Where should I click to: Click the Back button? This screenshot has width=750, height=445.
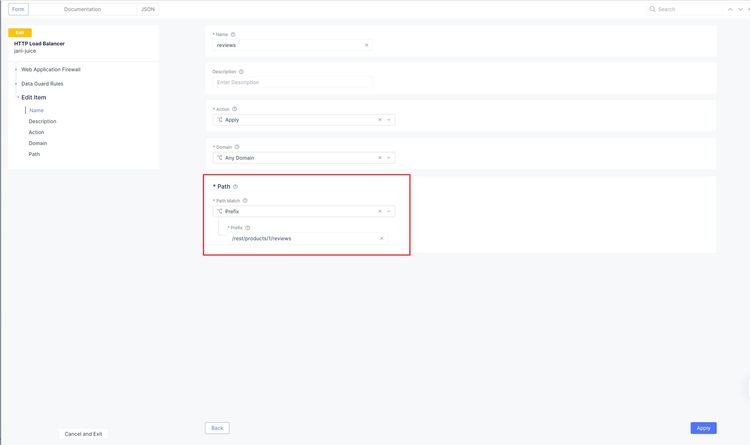pyautogui.click(x=217, y=428)
